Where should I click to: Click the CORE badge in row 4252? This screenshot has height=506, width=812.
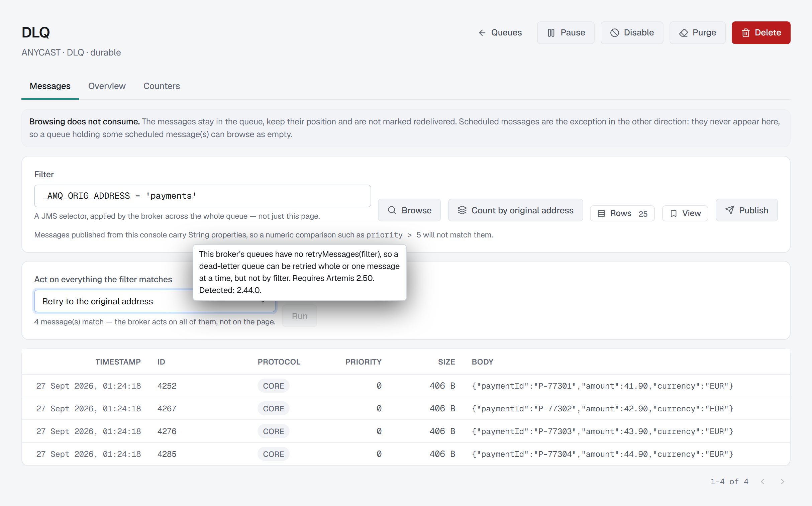[273, 386]
